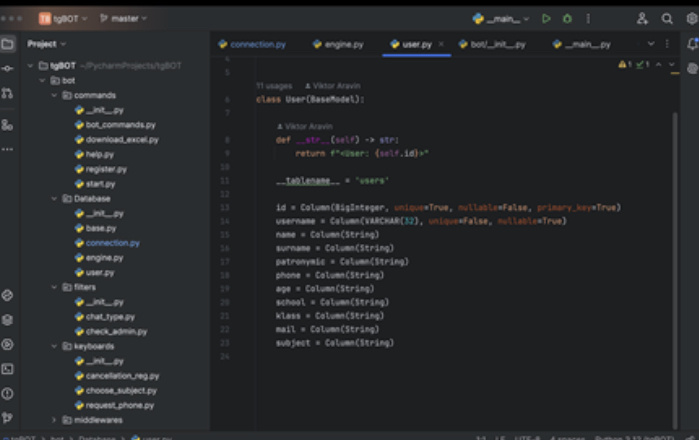Switch to engine.py tab
The height and width of the screenshot is (440, 699).
[x=339, y=44]
